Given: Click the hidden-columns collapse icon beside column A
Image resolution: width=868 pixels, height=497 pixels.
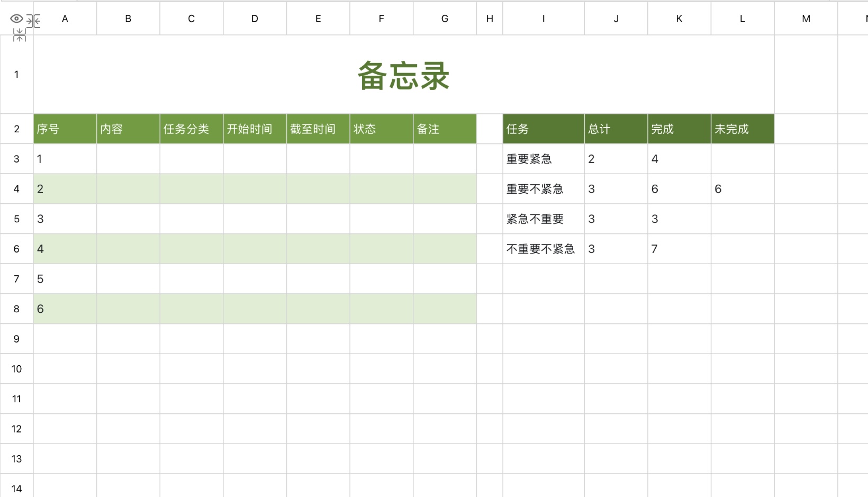Looking at the screenshot, I should tap(33, 21).
